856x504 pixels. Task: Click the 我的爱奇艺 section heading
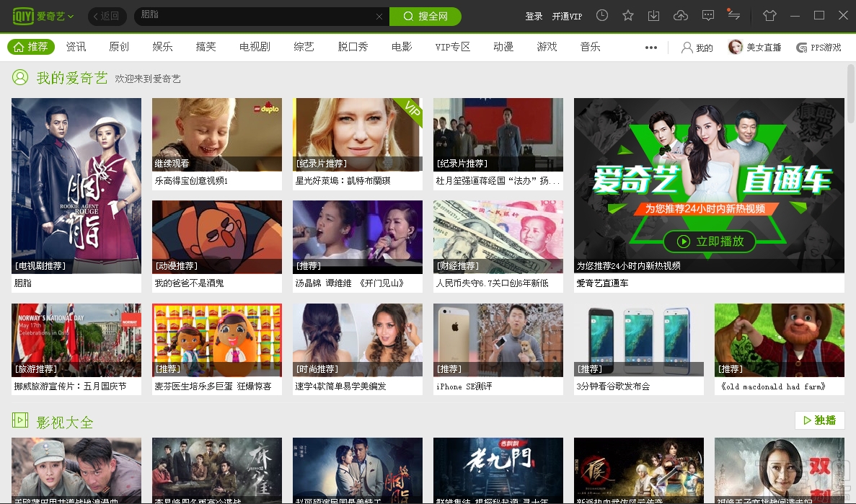pos(72,78)
